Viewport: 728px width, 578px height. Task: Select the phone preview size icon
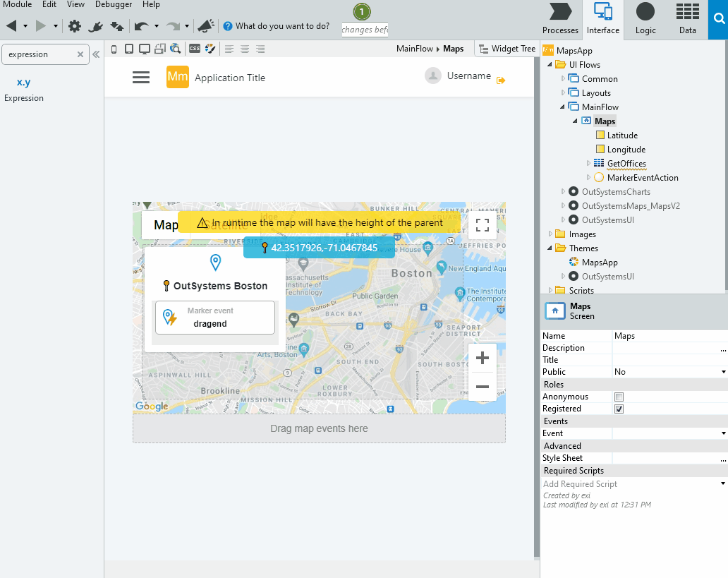[x=114, y=49]
